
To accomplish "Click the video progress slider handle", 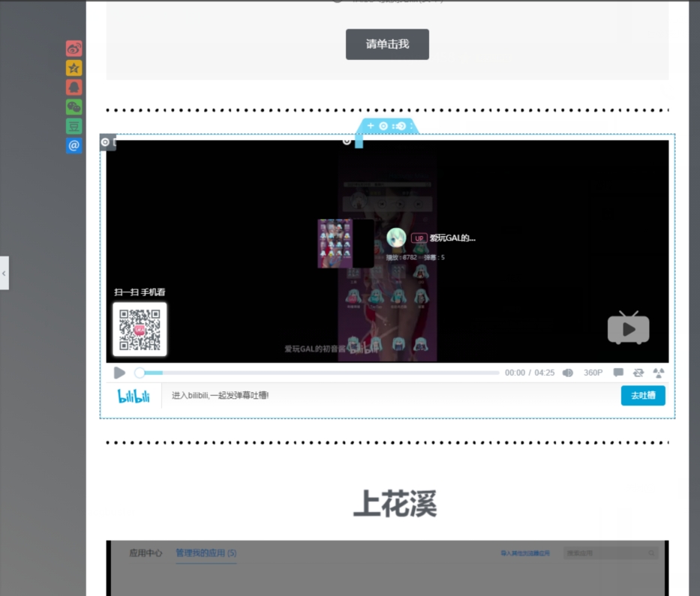I will click(140, 373).
